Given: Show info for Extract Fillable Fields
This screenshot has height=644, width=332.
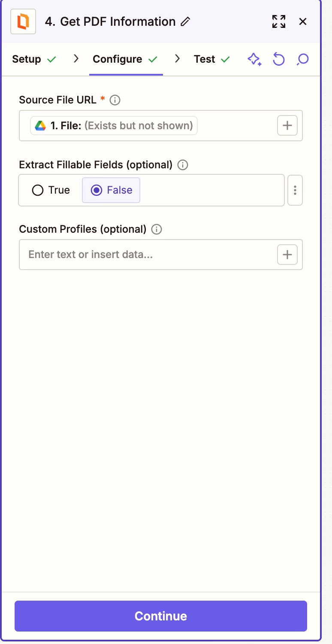Looking at the screenshot, I should (183, 165).
